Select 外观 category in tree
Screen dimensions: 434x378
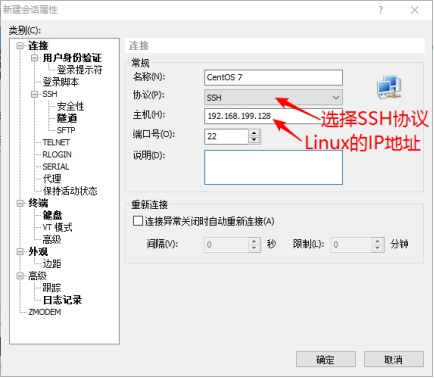coord(38,251)
